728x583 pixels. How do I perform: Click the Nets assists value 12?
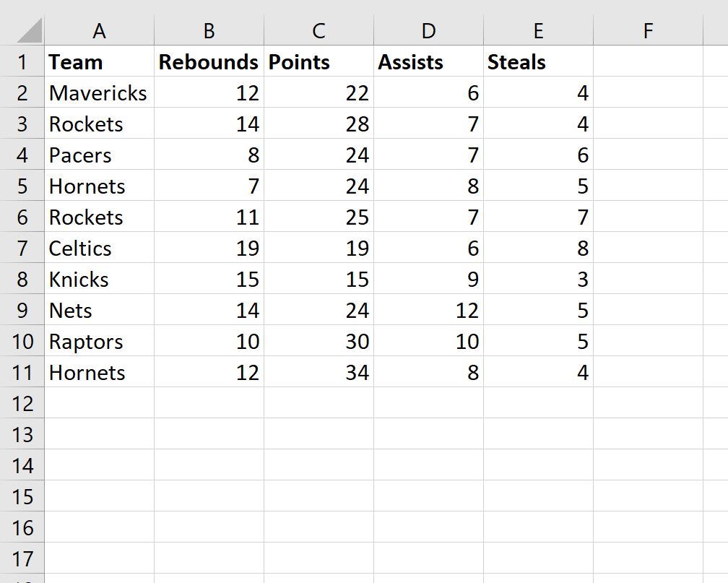[x=428, y=310]
